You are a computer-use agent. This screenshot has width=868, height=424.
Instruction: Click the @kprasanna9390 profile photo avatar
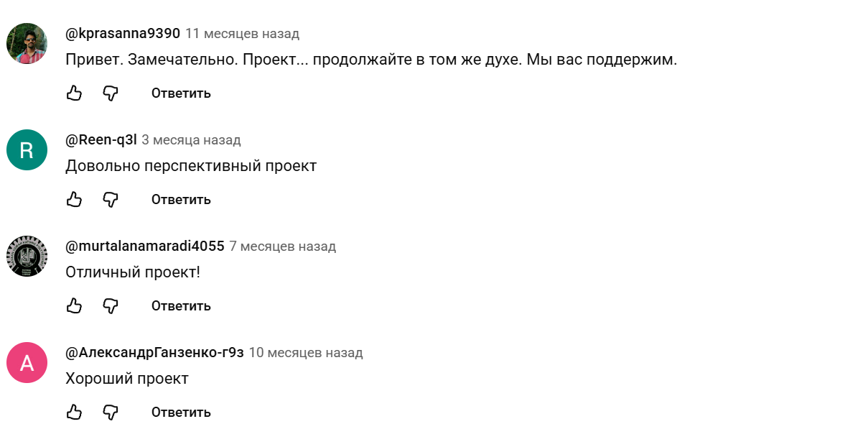27,43
